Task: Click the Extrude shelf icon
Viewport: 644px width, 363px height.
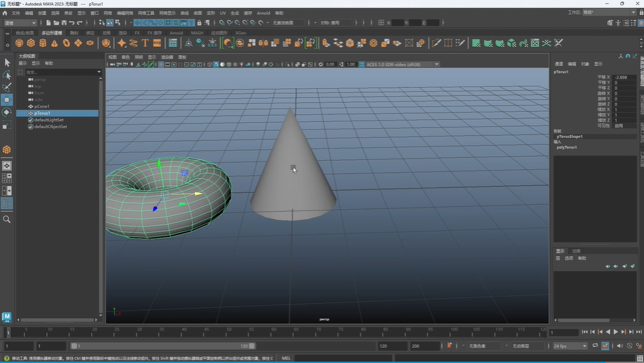Action: click(326, 43)
